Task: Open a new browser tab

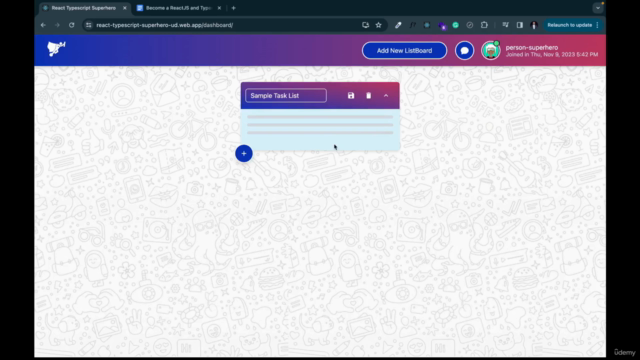Action: tap(233, 8)
